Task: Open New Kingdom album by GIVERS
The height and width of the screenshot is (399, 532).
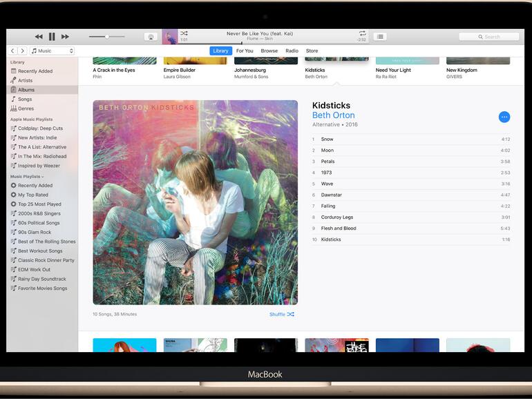Action: (478, 69)
